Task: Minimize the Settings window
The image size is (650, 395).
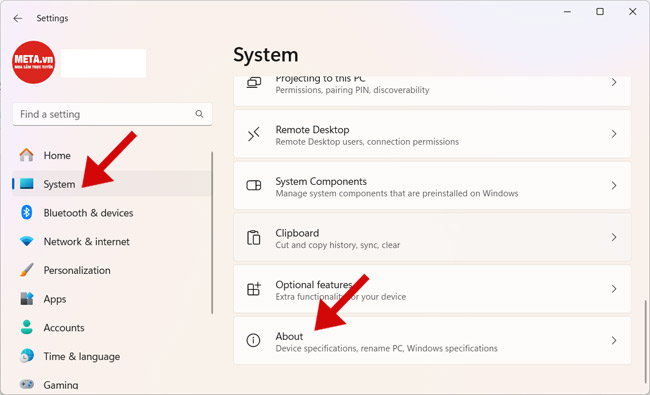Action: [x=568, y=12]
